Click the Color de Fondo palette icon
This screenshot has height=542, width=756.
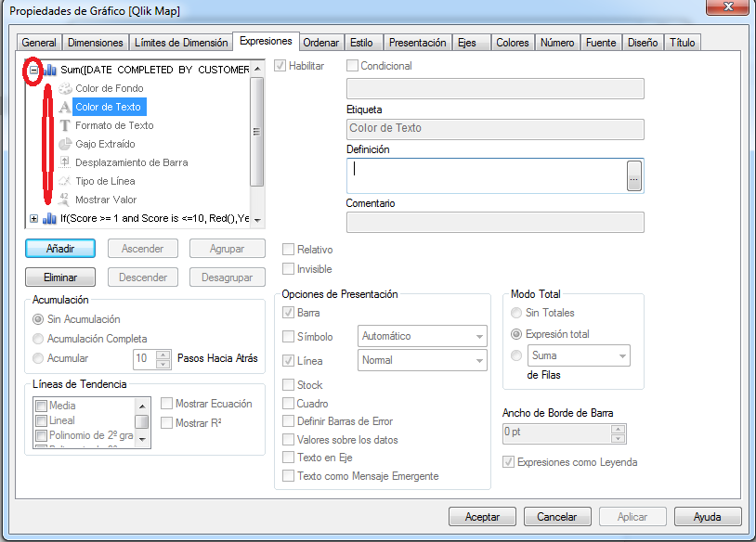[x=65, y=88]
